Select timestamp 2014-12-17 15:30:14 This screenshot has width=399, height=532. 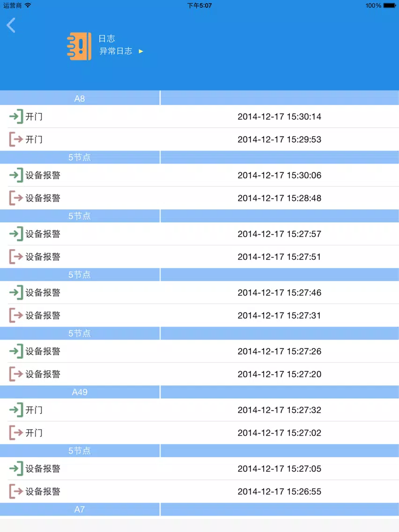279,116
